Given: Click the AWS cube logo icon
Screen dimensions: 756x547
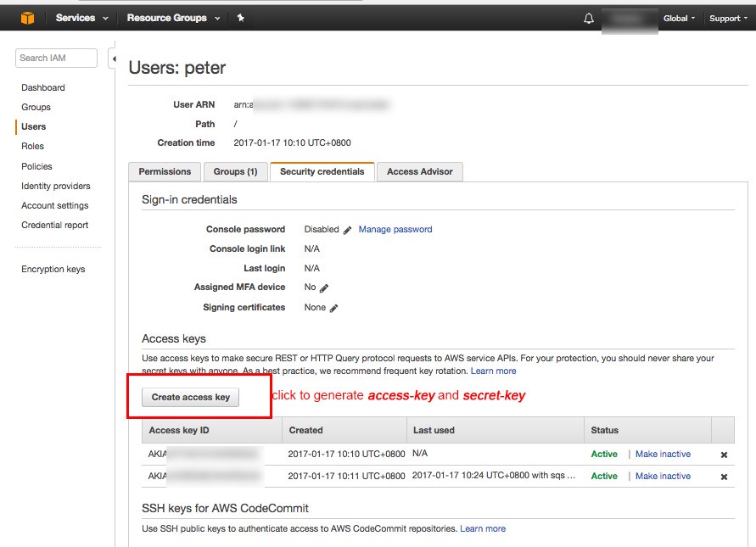Looking at the screenshot, I should point(27,18).
